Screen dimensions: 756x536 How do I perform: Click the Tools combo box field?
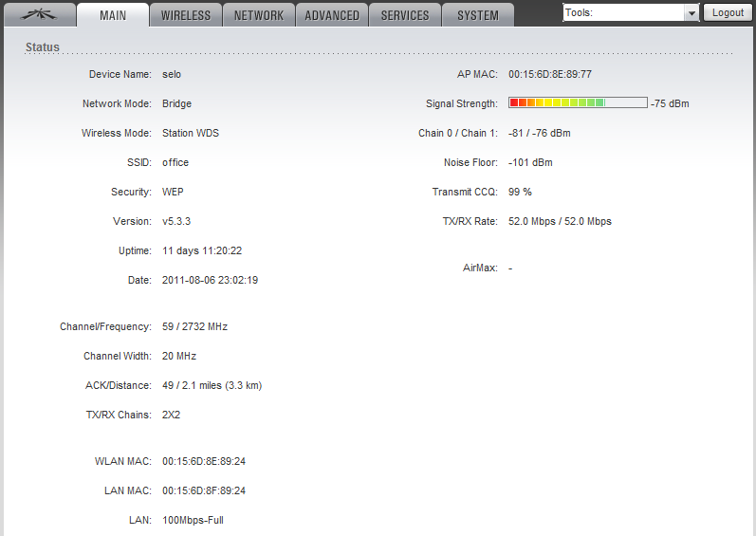pos(631,13)
